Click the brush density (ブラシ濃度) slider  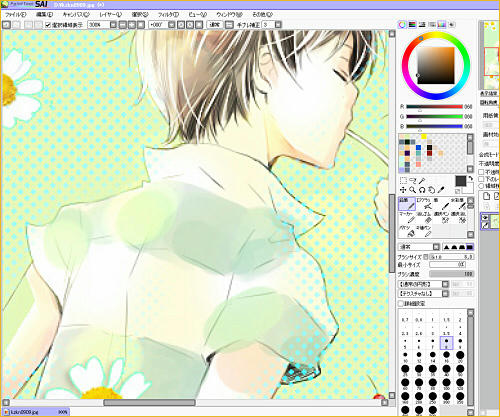tap(452, 274)
